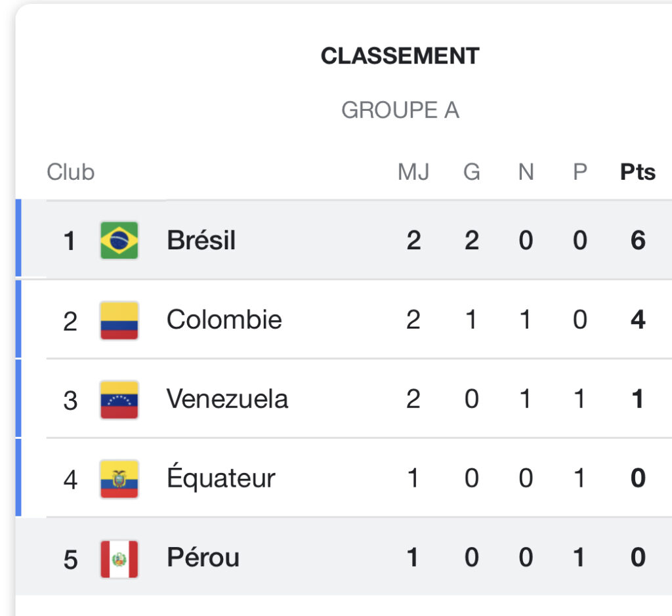The height and width of the screenshot is (616, 672).
Task: Open the Brésil team link
Action: point(201,240)
